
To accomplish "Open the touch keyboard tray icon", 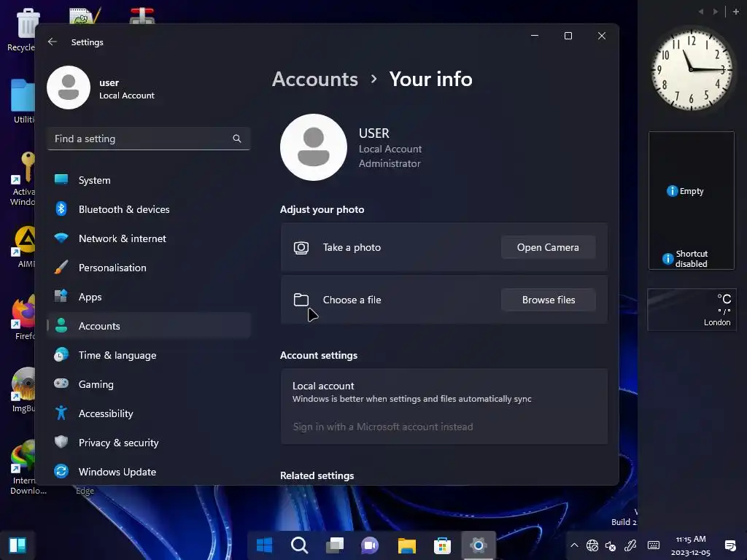I will point(654,545).
